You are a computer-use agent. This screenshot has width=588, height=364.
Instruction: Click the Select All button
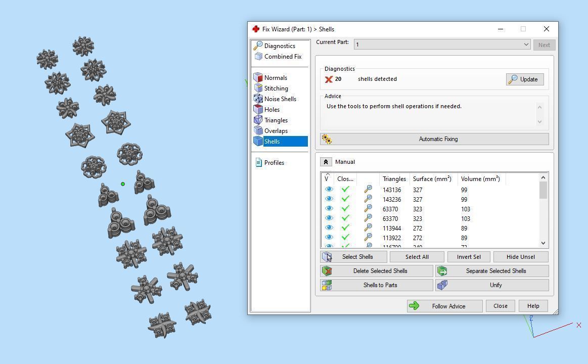417,257
